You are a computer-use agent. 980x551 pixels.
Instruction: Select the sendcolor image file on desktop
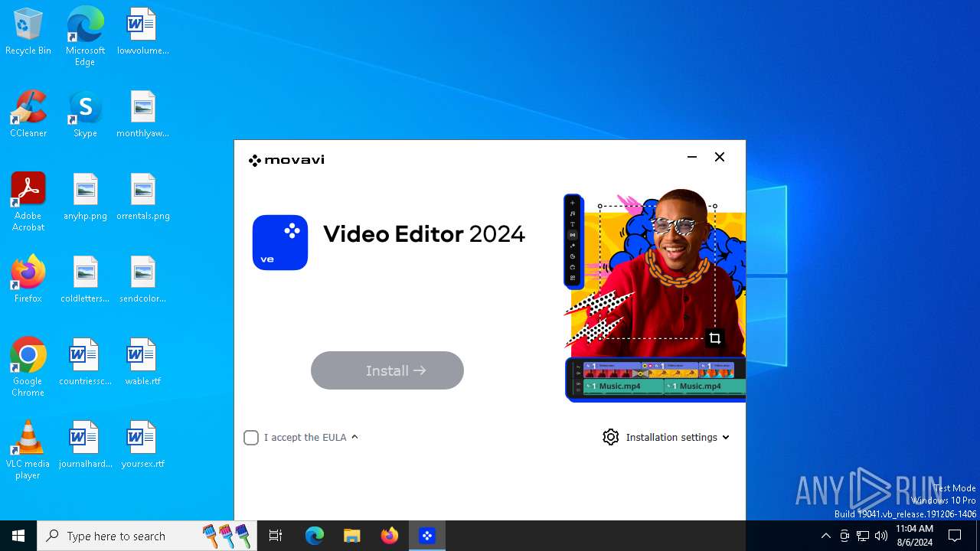pos(142,280)
